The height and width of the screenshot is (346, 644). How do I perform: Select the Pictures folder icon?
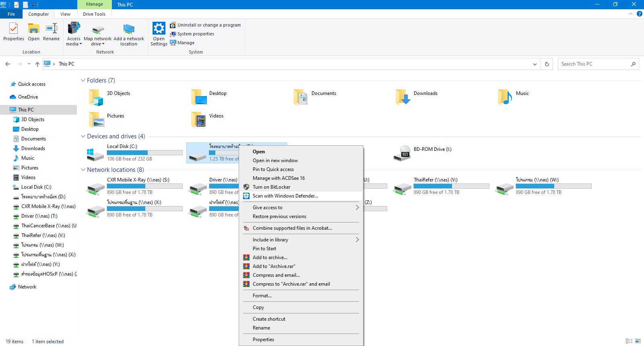pos(96,120)
